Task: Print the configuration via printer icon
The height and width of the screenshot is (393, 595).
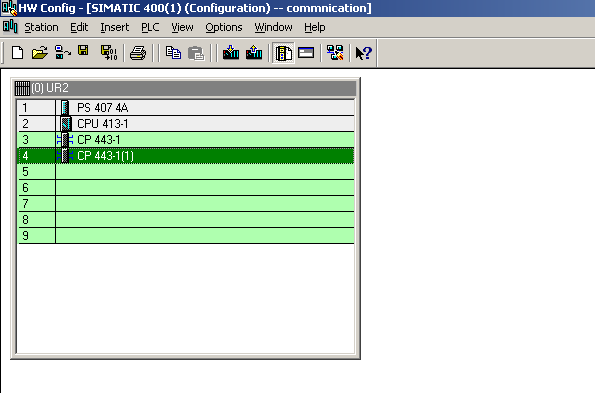Action: point(138,53)
